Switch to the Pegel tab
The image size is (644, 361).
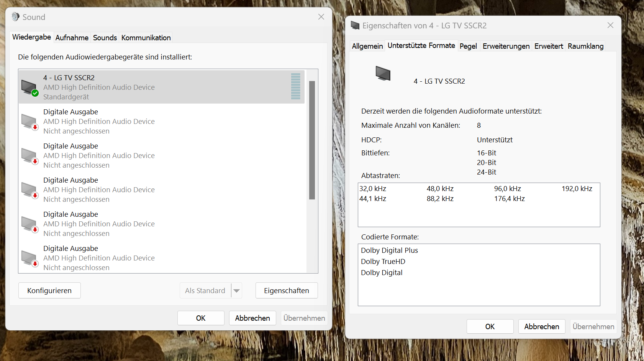(x=469, y=46)
